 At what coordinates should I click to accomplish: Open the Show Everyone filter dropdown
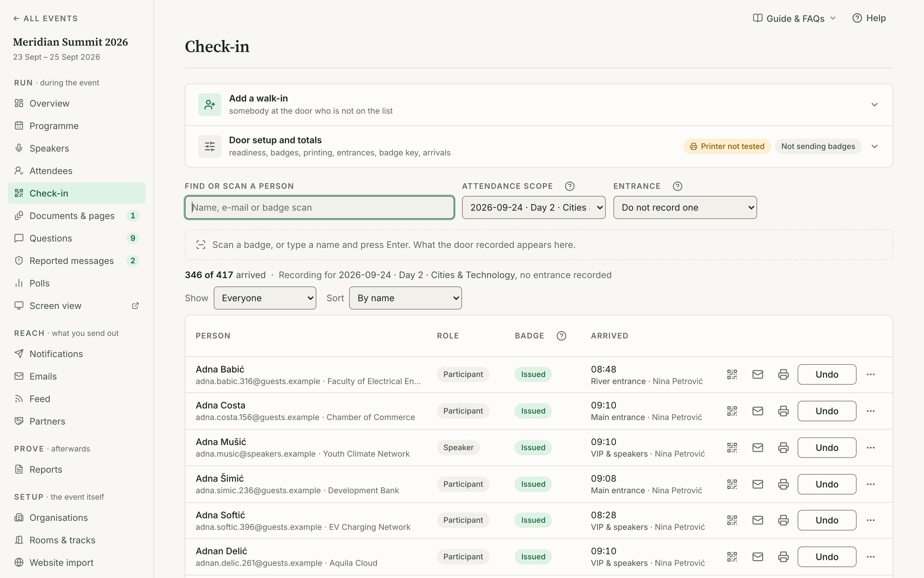(x=265, y=298)
